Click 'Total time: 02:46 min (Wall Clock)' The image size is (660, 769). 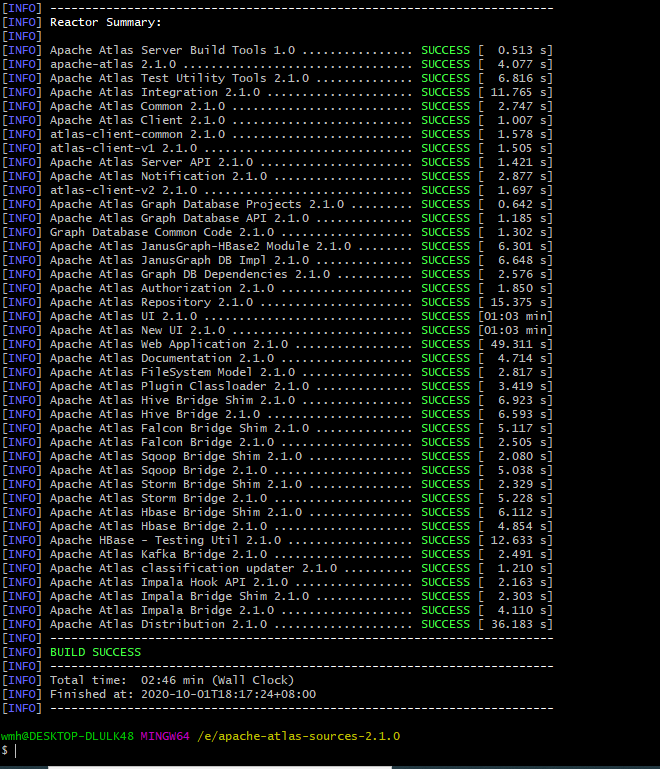tap(172, 680)
